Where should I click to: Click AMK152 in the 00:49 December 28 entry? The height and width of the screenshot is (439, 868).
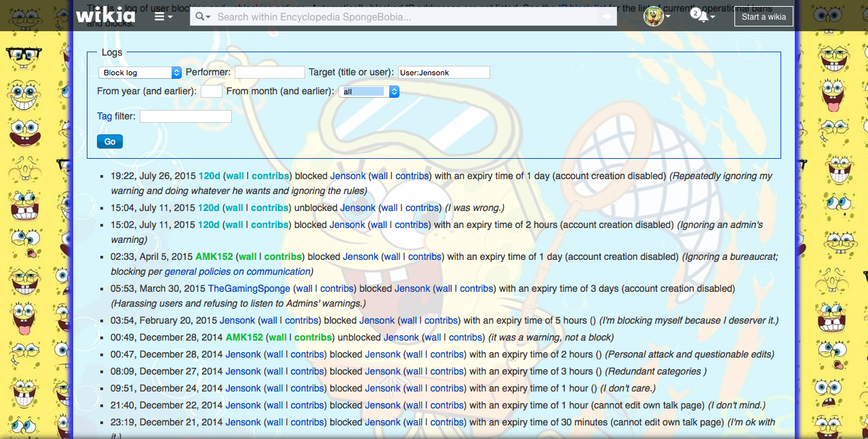coord(244,337)
